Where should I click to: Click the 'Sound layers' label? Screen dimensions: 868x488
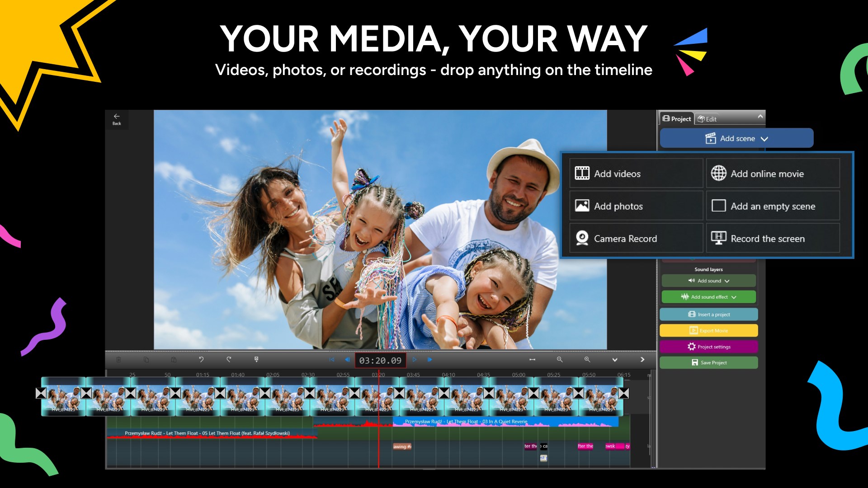tap(708, 269)
